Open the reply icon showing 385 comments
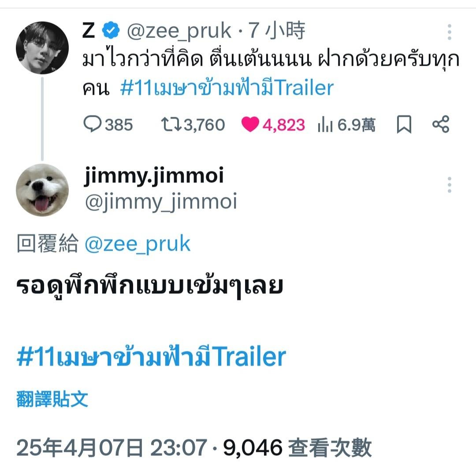The width and height of the screenshot is (476, 470). 92,124
